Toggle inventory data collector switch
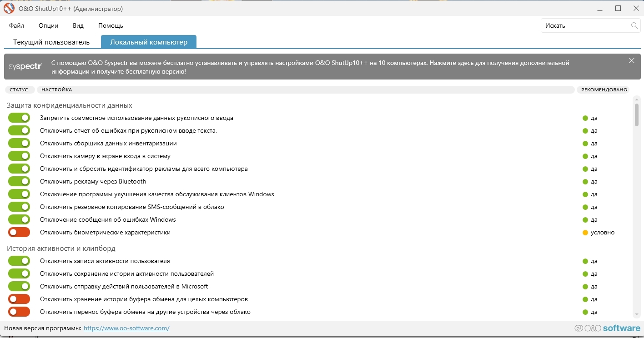Viewport: 644px width, 338px height. point(19,143)
